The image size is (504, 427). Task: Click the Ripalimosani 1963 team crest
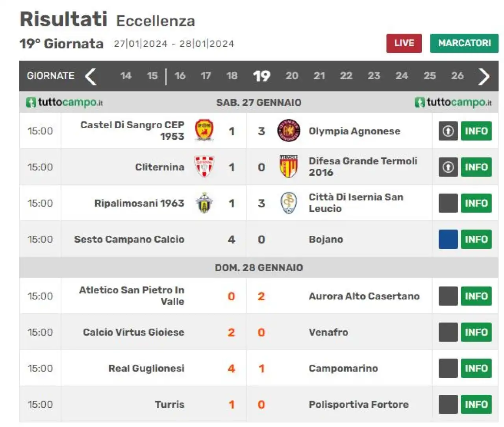click(204, 203)
